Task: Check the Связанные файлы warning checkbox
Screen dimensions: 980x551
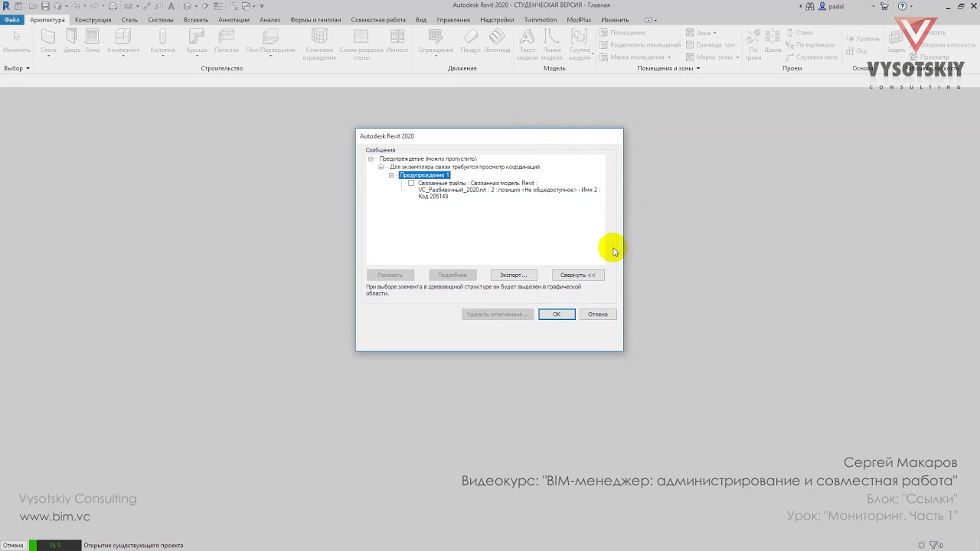Action: click(x=411, y=183)
